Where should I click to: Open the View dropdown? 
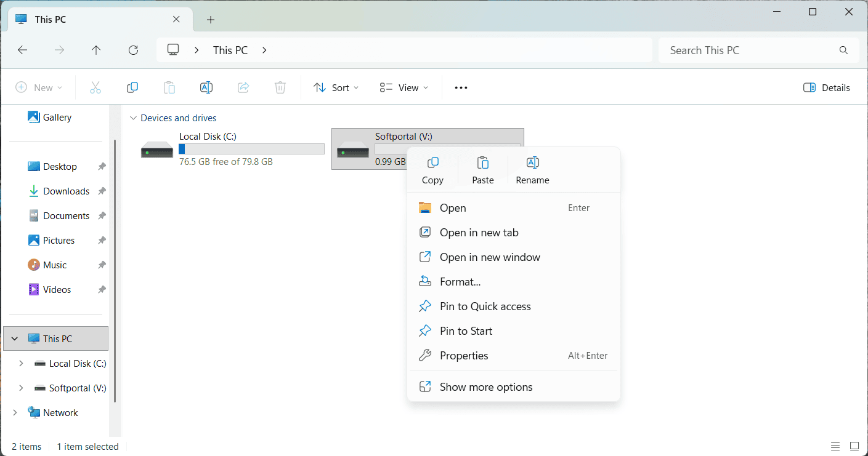pyautogui.click(x=404, y=87)
